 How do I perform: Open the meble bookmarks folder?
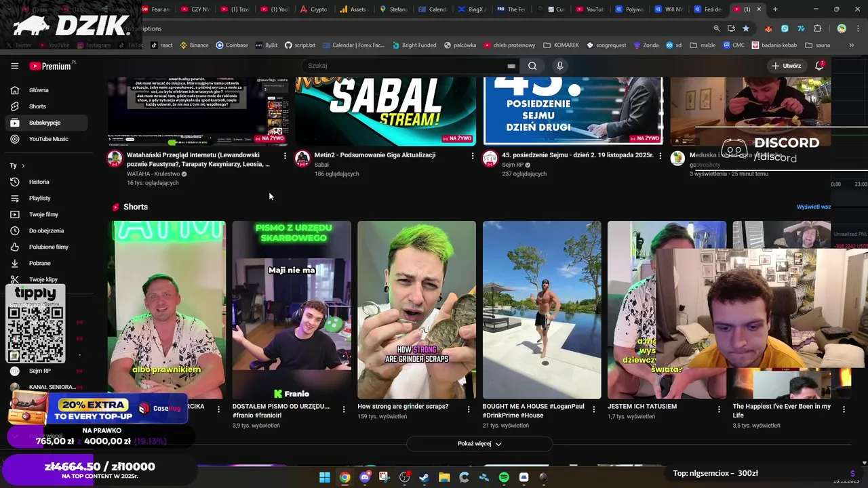pyautogui.click(x=703, y=45)
